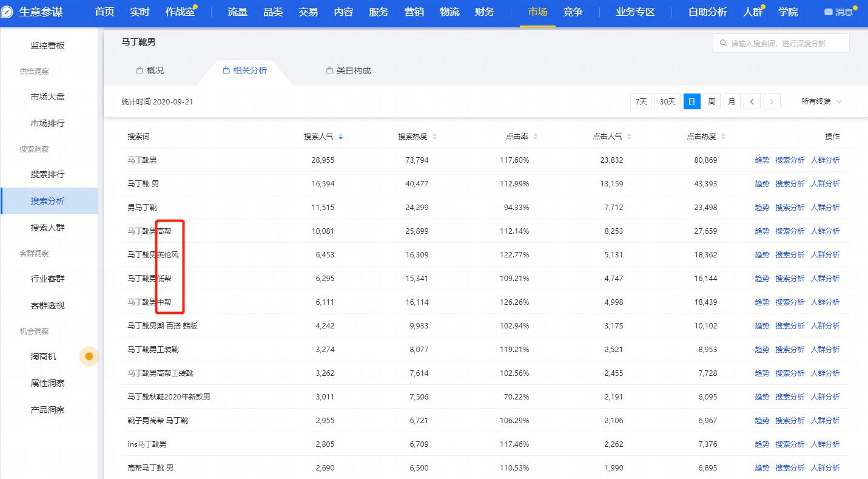Open 趋势 link for 马丁靴男 row

click(761, 160)
